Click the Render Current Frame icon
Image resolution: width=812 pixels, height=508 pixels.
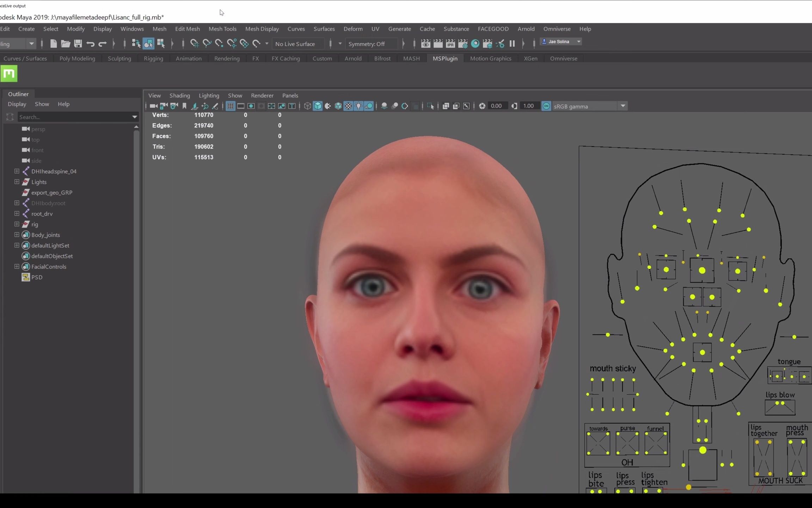pos(438,43)
